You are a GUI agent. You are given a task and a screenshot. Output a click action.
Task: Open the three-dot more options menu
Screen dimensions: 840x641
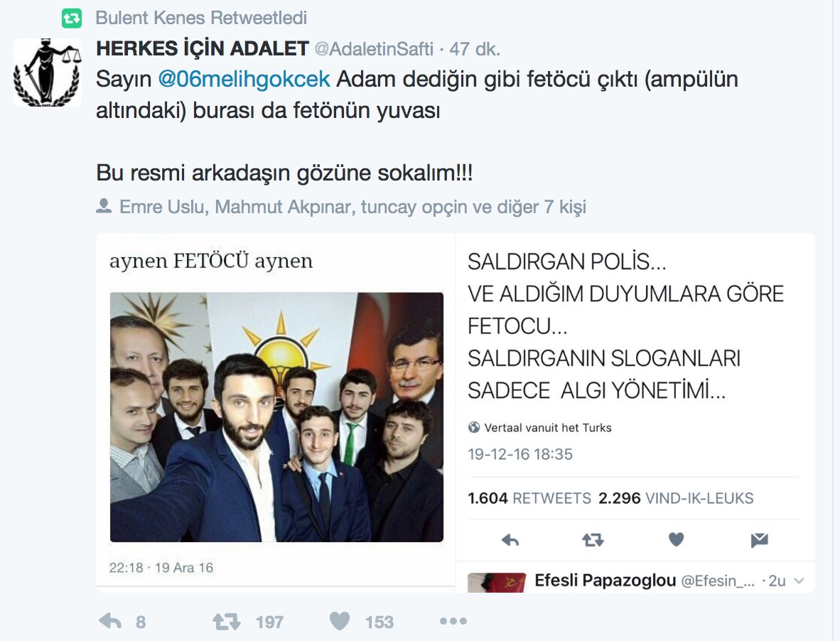point(453,621)
